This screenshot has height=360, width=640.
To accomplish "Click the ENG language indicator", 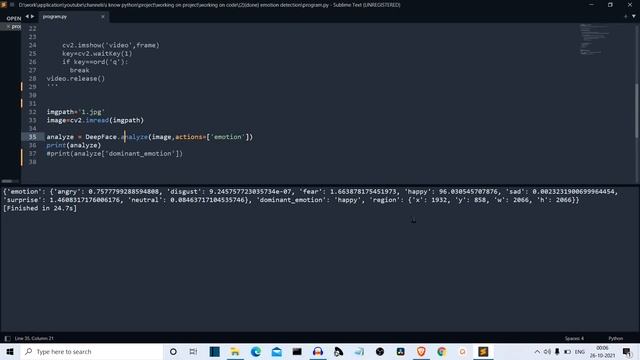I will (580, 351).
